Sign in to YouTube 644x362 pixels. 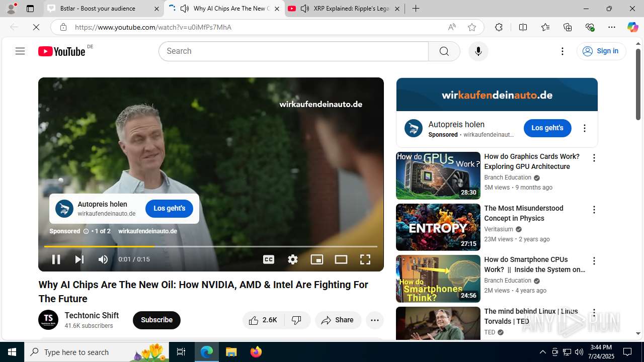point(601,51)
